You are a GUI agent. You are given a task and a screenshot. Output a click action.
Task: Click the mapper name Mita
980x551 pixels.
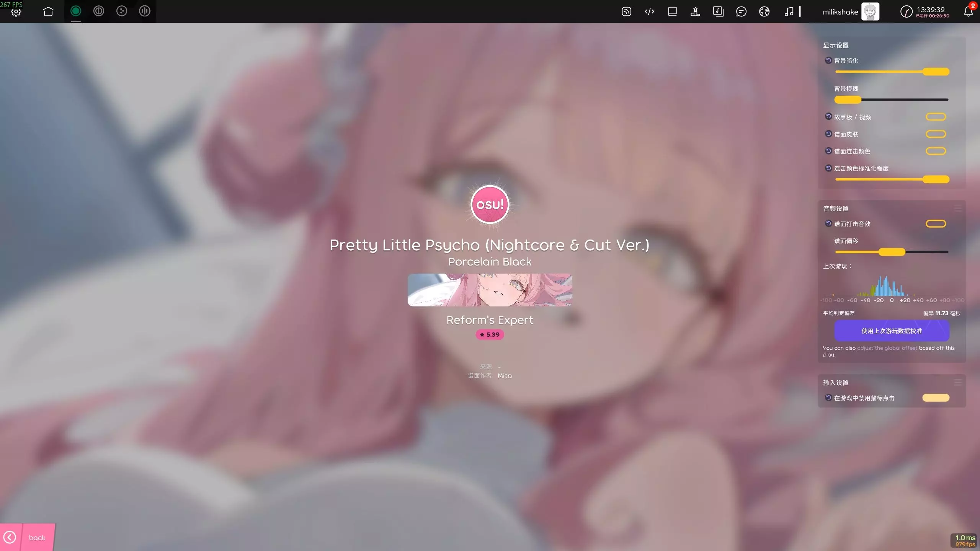coord(505,376)
